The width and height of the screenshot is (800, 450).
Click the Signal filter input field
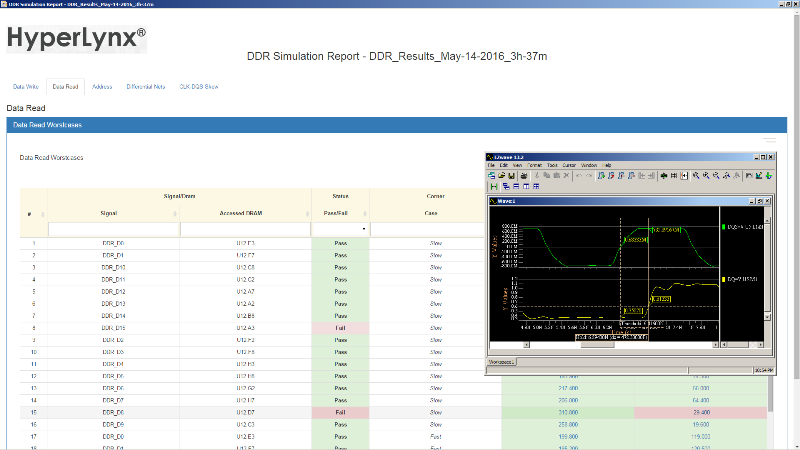113,229
